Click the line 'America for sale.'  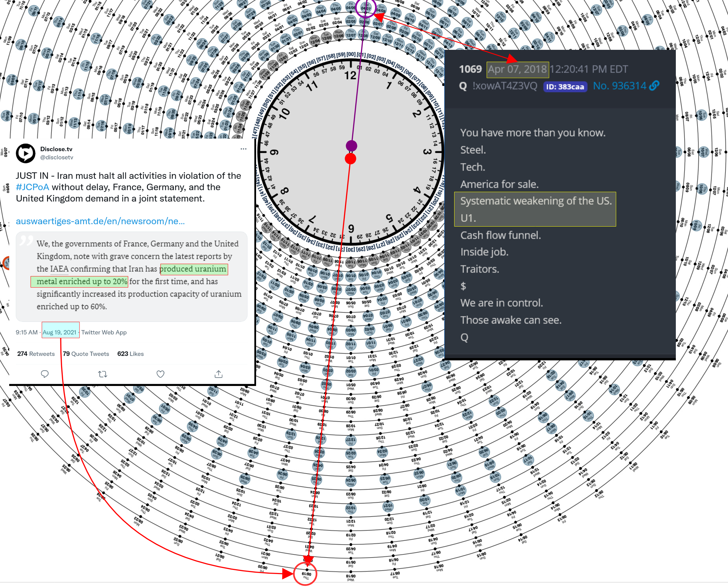pos(500,184)
